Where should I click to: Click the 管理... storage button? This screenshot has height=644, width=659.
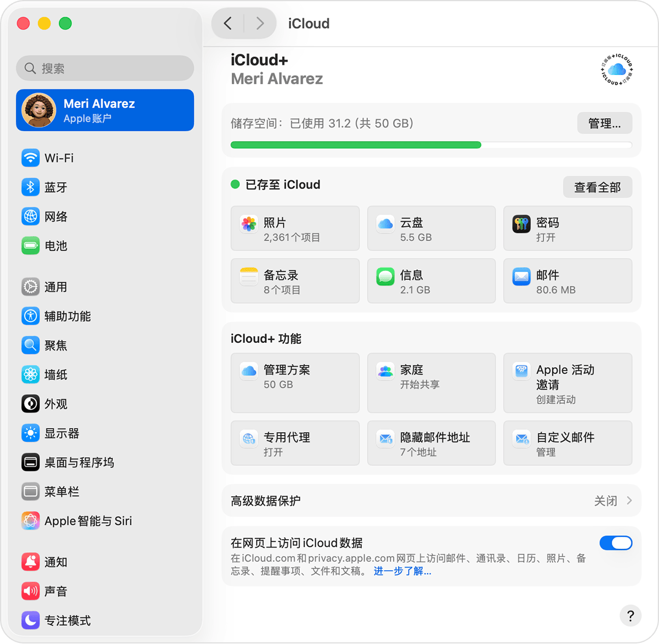pyautogui.click(x=604, y=123)
